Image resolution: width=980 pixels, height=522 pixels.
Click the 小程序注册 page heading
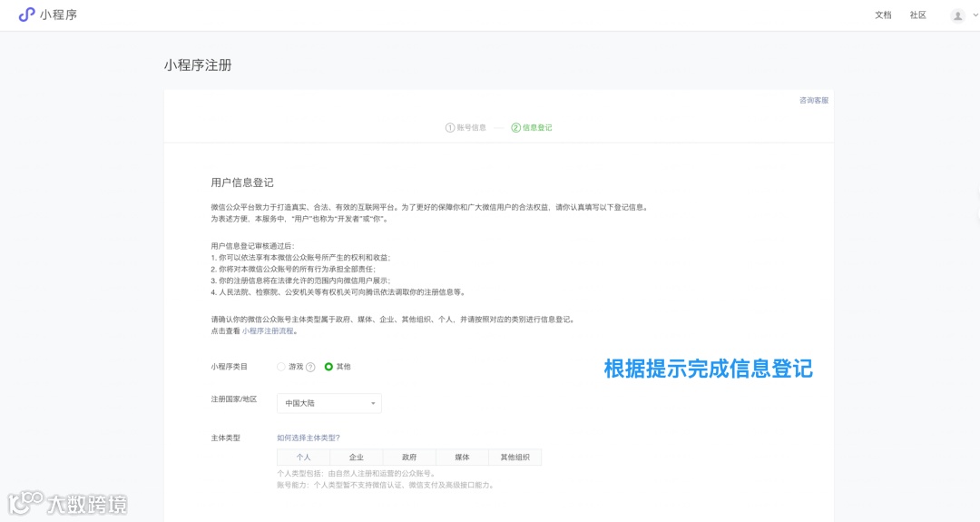198,65
